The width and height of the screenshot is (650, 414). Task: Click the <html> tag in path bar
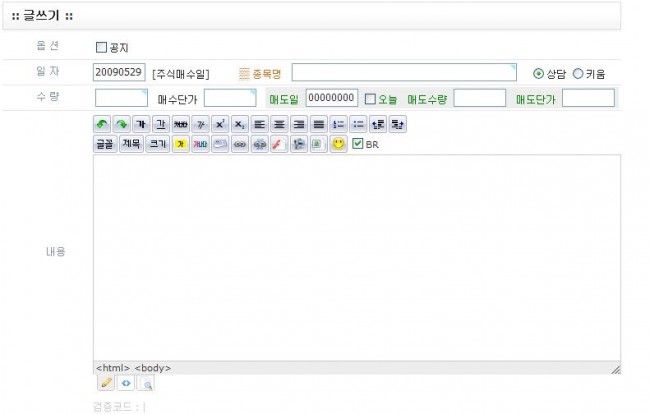tap(113, 368)
